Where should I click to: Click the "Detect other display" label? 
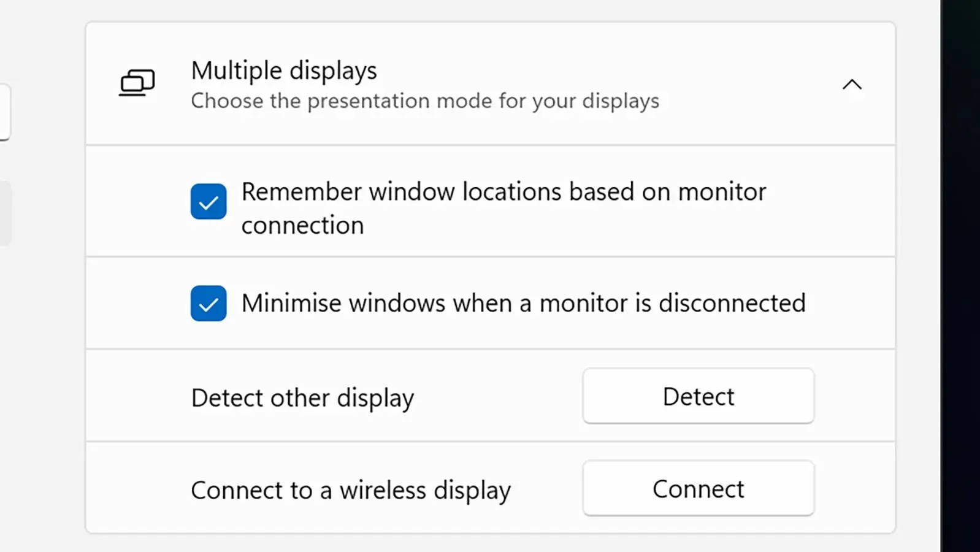[x=302, y=397]
